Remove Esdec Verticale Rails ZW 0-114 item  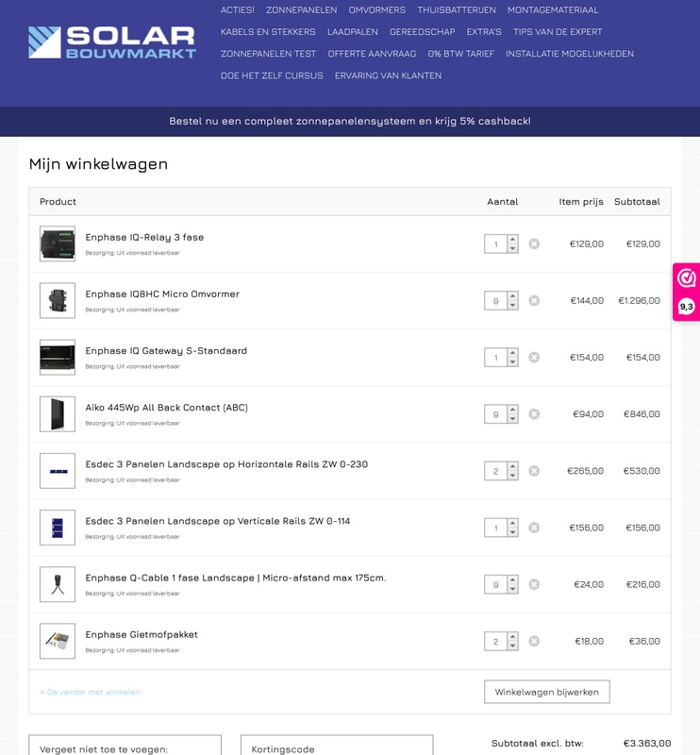coord(534,528)
